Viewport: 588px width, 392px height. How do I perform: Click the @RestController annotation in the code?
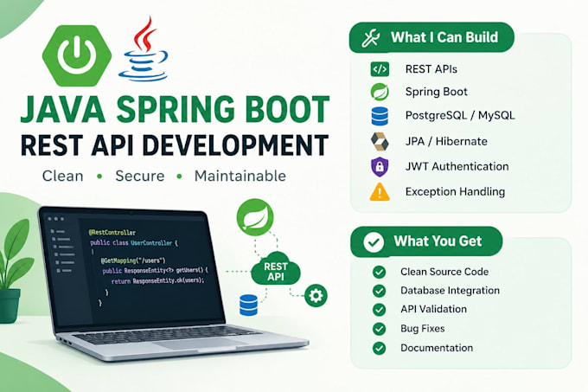click(112, 233)
